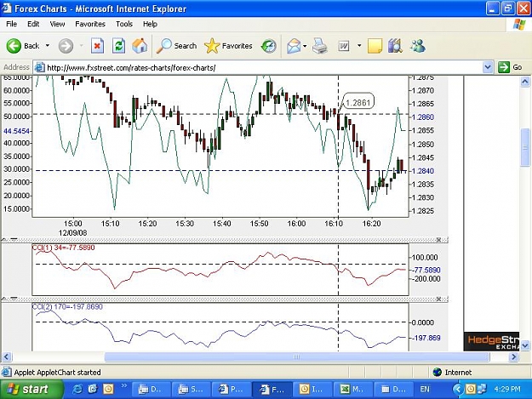Screen dimensions: 532x399
Task: Click the History clock icon
Action: pos(269,46)
